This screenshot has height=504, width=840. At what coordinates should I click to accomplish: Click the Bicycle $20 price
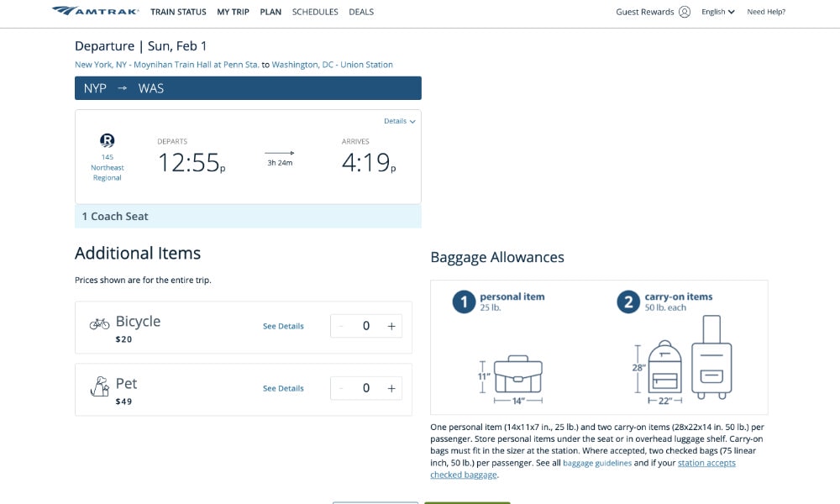coord(123,339)
